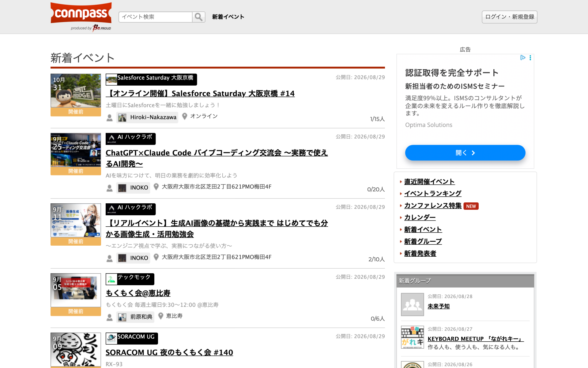Focus the イベント検索 search field
This screenshot has width=588, height=368.
156,17
